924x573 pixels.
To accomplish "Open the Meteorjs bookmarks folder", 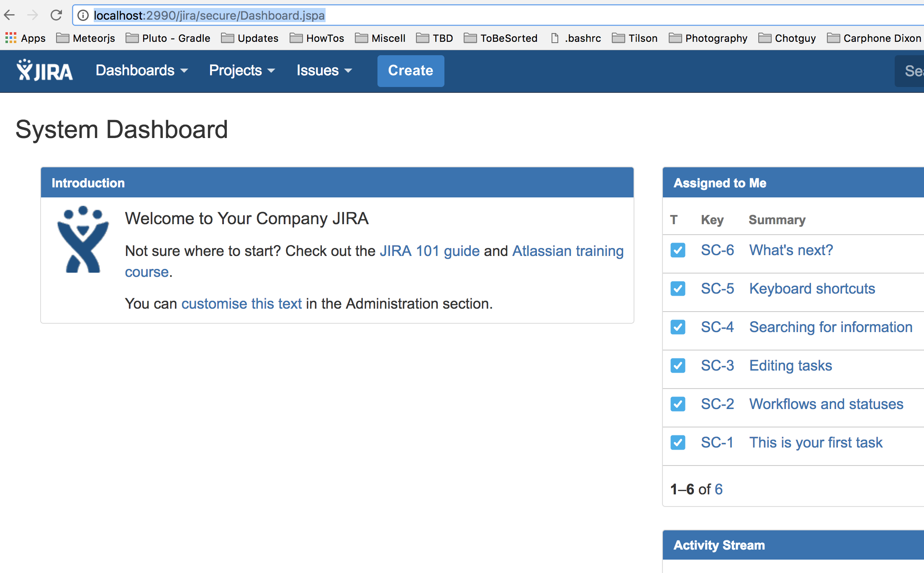I will [x=86, y=38].
